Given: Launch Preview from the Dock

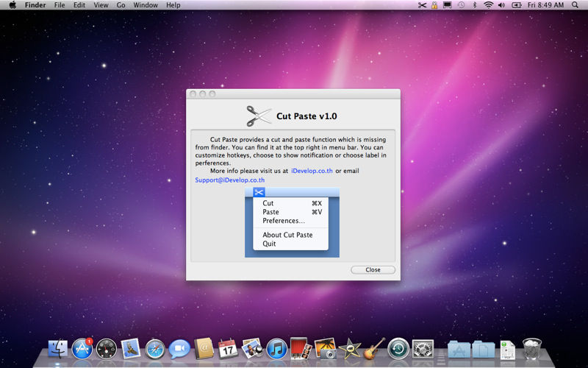Looking at the screenshot, I should click(x=252, y=348).
